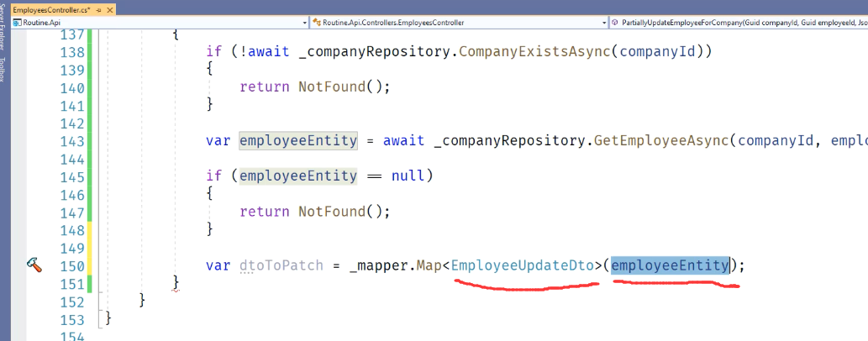Viewport: 868px width, 341px height.
Task: Click the dtoToPatch variable name
Action: coord(281,265)
